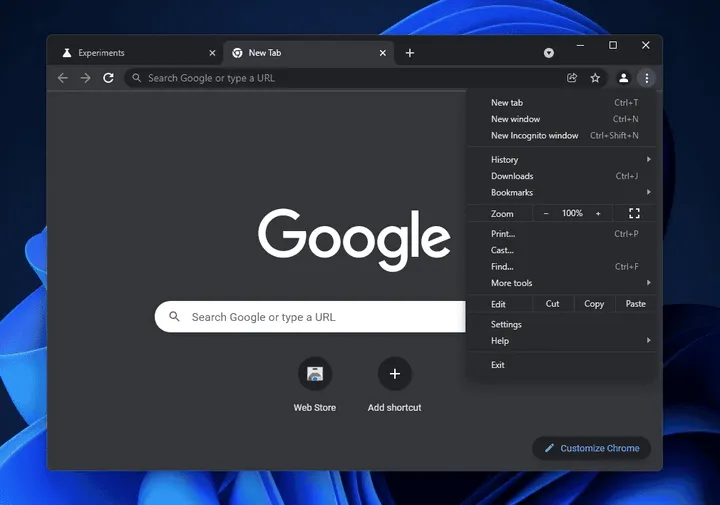Viewport: 720px width, 505px height.
Task: Open Downloads from the menu
Action: point(562,176)
